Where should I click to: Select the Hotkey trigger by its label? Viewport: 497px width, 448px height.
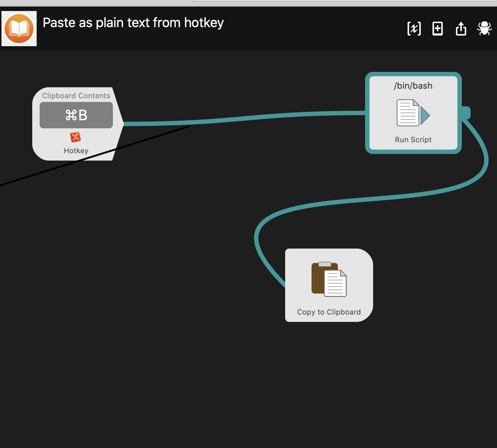pyautogui.click(x=76, y=151)
